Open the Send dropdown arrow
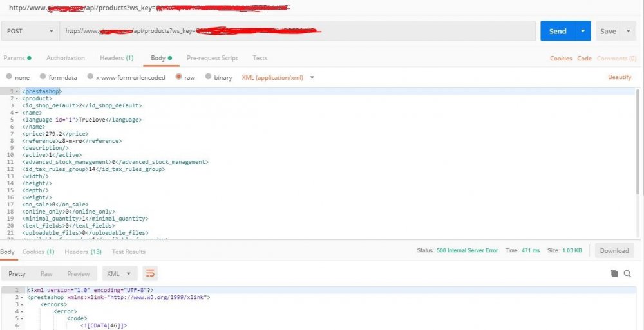This screenshot has height=330, width=644. (x=583, y=31)
